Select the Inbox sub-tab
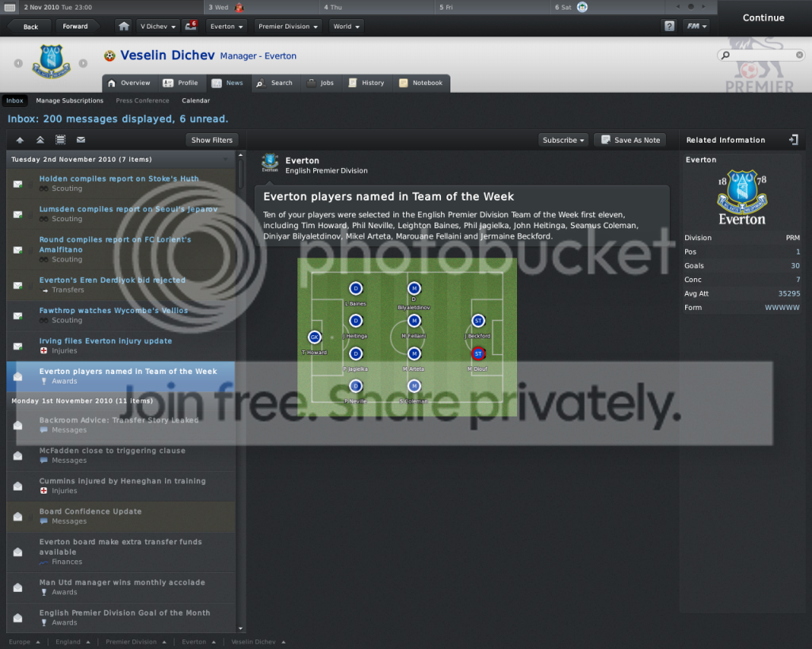The image size is (812, 649). click(x=14, y=101)
